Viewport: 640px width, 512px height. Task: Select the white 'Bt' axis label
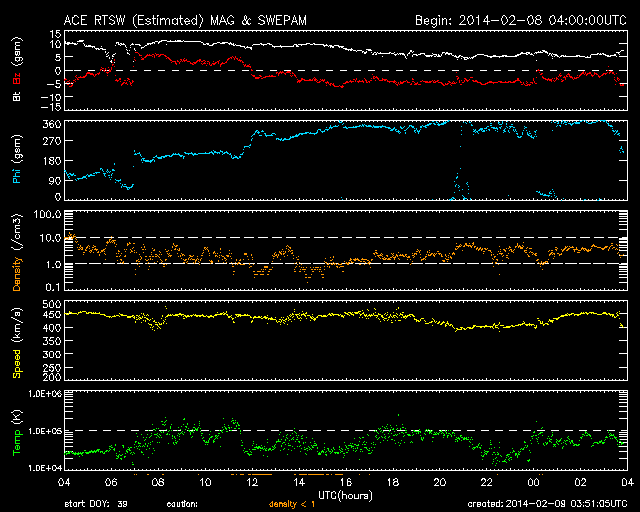point(17,96)
